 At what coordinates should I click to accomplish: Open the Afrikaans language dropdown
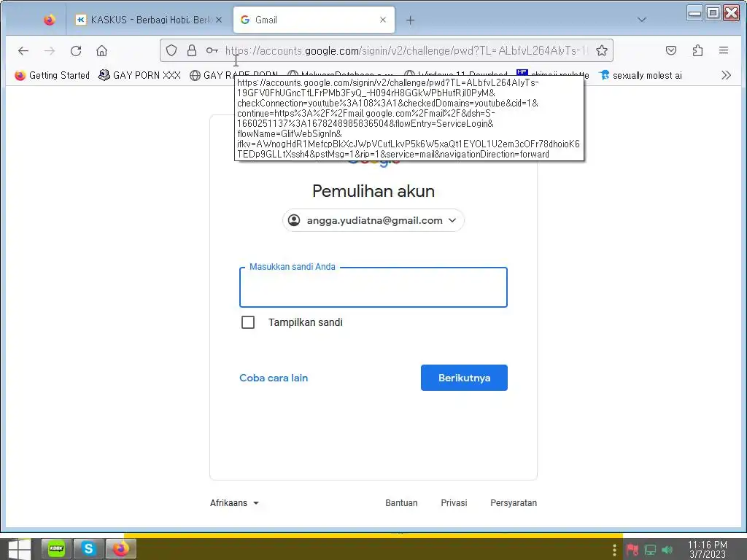click(x=234, y=503)
